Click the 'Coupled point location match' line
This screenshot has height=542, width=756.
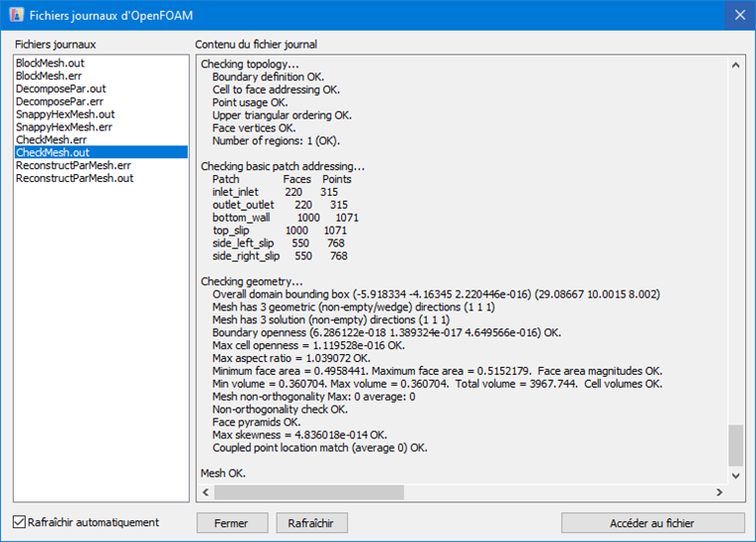tap(319, 448)
